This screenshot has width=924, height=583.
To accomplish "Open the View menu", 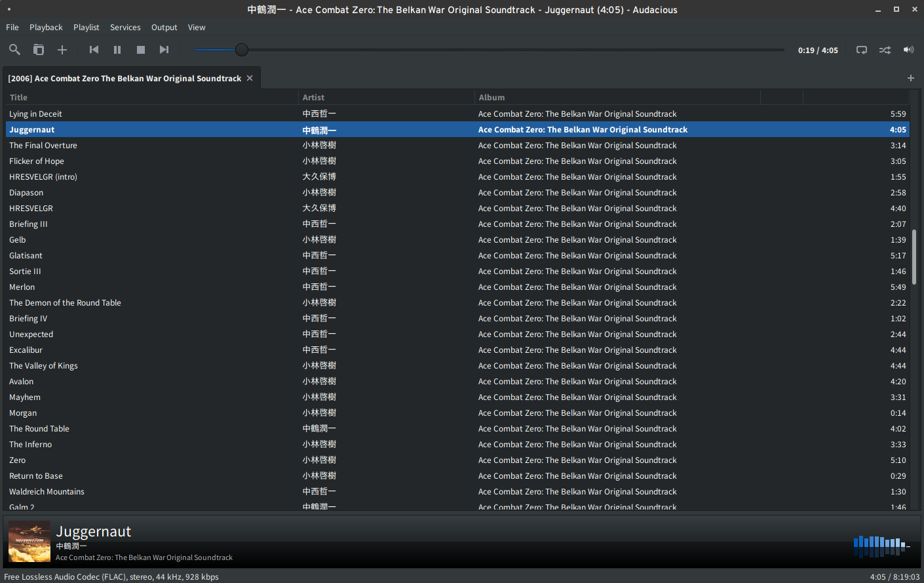I will pos(197,28).
